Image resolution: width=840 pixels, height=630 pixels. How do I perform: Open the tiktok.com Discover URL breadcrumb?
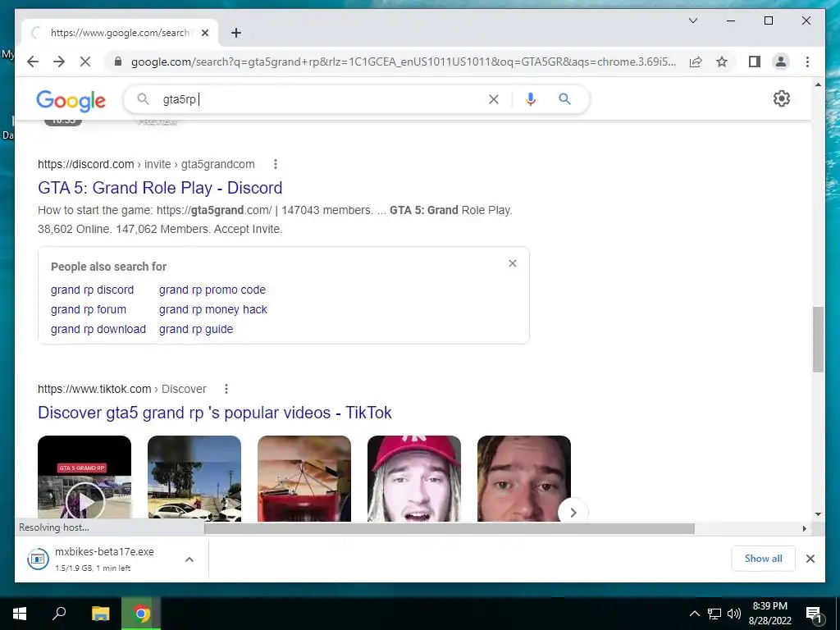[x=121, y=389]
